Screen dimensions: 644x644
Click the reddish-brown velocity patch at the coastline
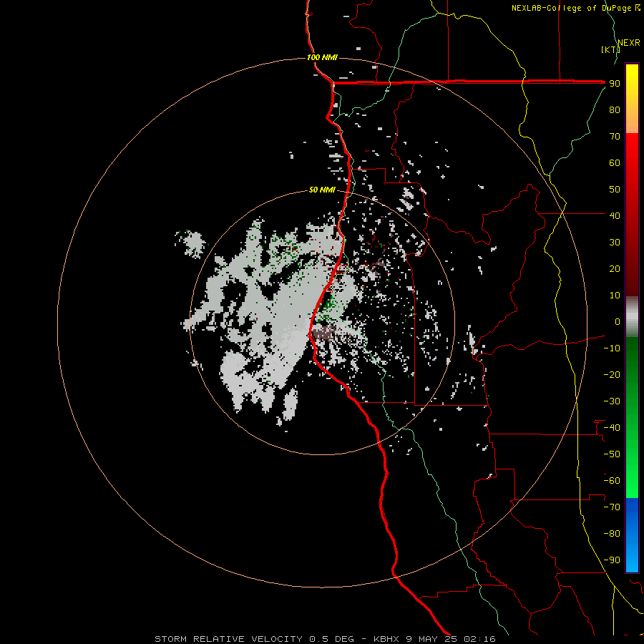pos(324,332)
